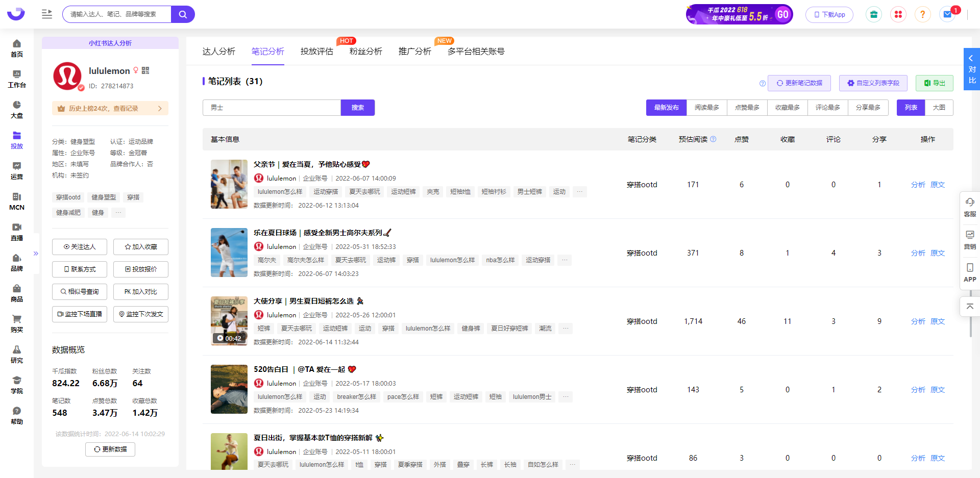Sort notes by 分享最多

(868, 108)
